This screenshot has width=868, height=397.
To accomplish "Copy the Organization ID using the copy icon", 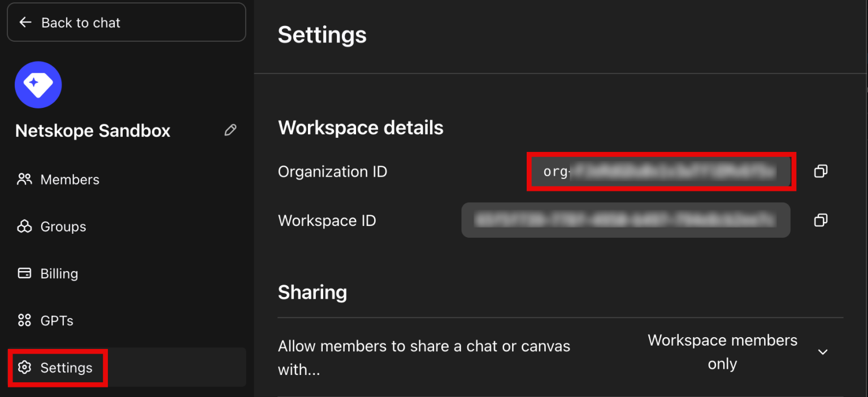I will pyautogui.click(x=821, y=171).
